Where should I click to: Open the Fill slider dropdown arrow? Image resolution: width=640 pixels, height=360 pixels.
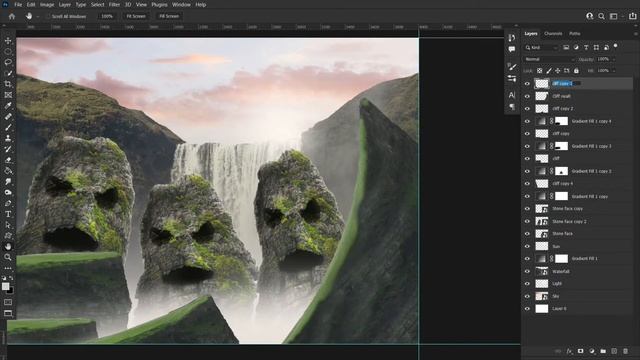pyautogui.click(x=614, y=71)
